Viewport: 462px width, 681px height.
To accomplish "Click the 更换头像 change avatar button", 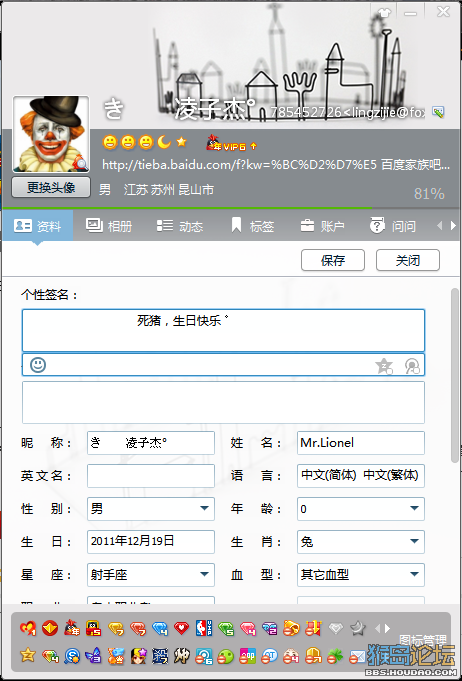I will [51, 187].
